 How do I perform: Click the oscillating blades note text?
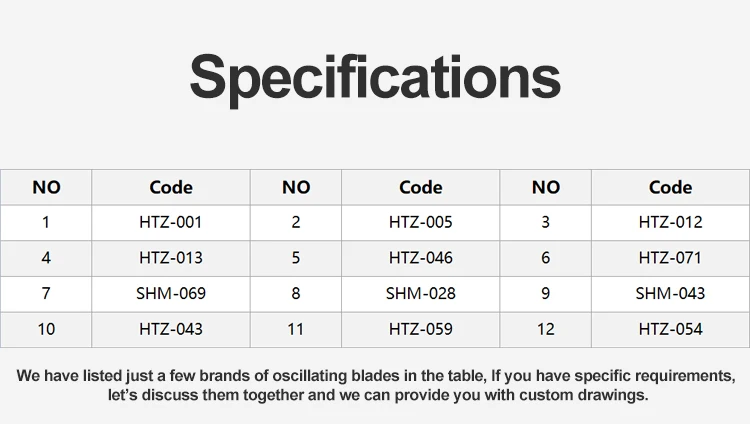click(x=375, y=385)
